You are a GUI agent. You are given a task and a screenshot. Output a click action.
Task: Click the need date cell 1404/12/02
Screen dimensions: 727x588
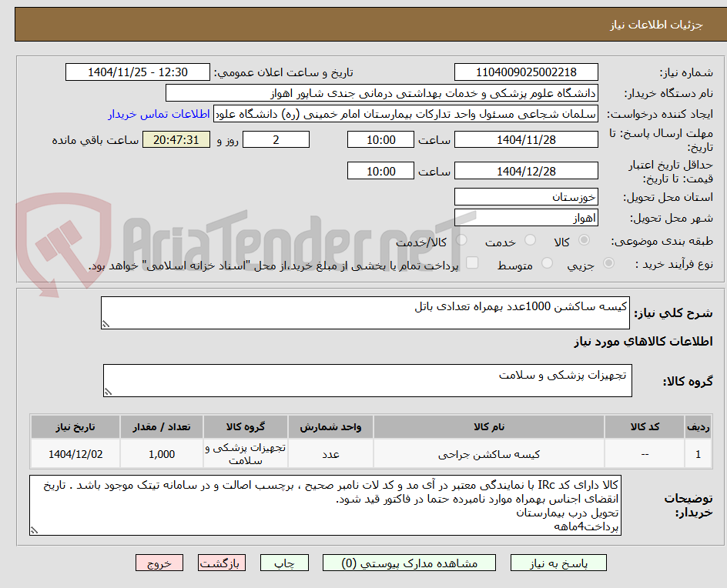(75, 454)
